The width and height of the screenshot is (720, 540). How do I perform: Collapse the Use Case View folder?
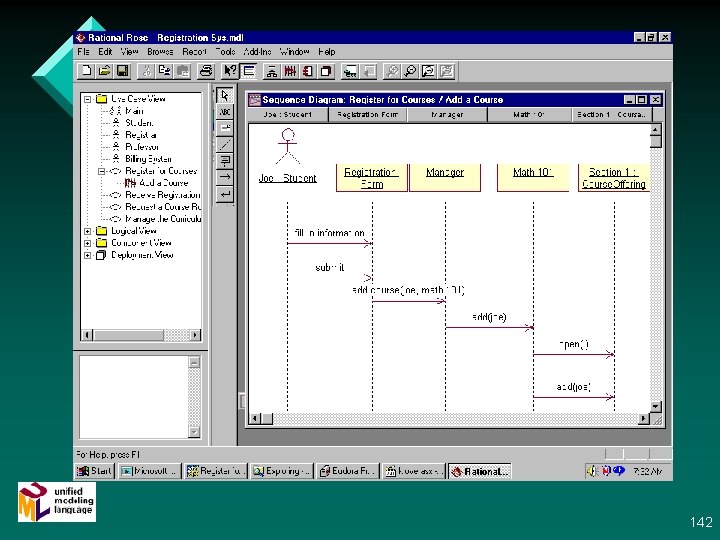pos(88,99)
